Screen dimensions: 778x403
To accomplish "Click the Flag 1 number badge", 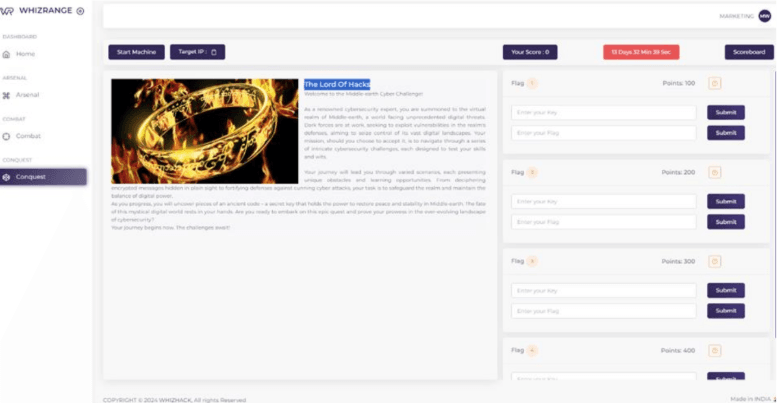I will [x=532, y=83].
